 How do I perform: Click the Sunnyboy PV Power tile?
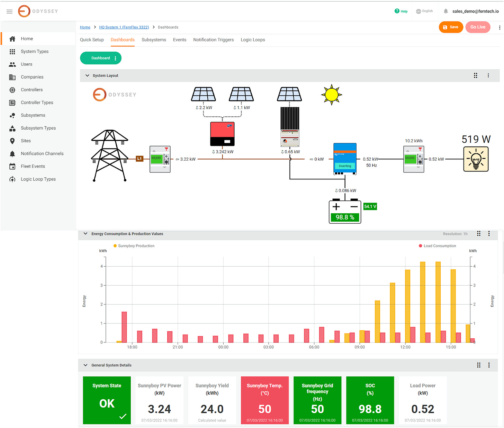(x=160, y=400)
